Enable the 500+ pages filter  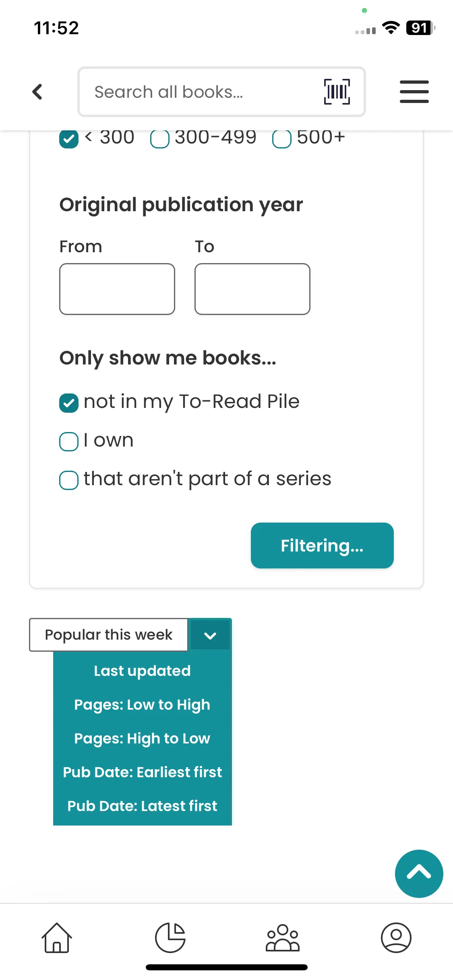point(282,139)
